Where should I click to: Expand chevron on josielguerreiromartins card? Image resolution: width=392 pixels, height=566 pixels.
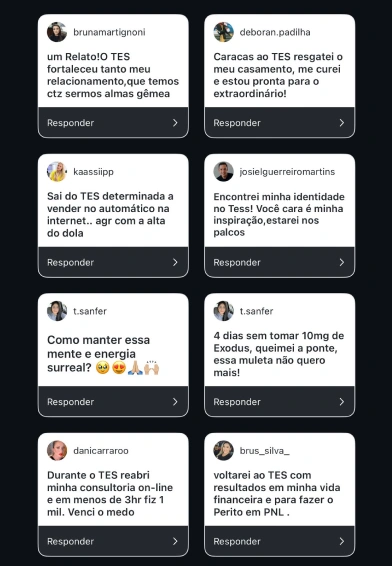point(341,262)
